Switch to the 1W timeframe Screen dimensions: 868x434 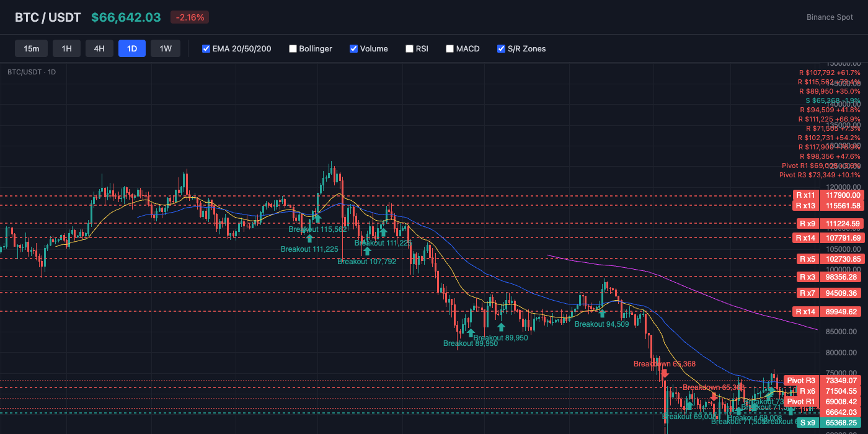pyautogui.click(x=166, y=48)
